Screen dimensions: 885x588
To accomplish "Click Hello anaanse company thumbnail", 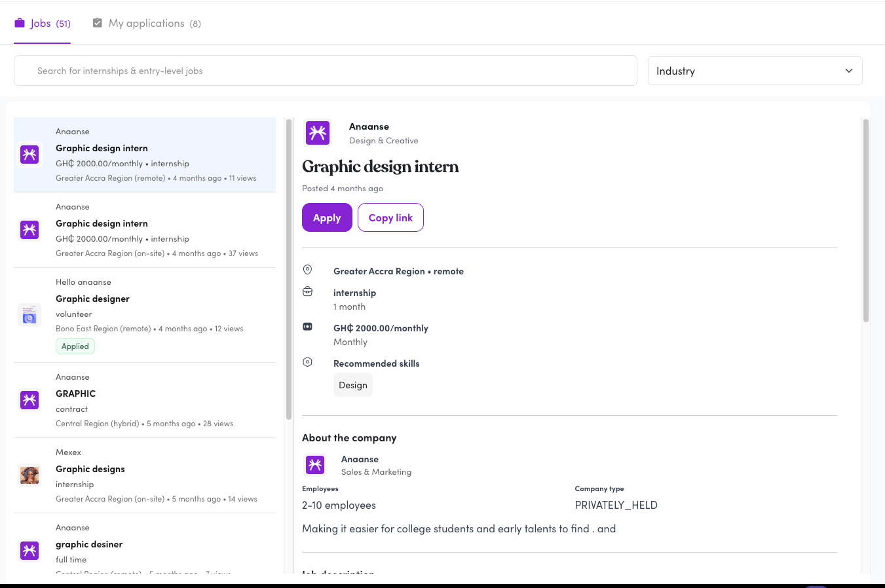I will [29, 315].
